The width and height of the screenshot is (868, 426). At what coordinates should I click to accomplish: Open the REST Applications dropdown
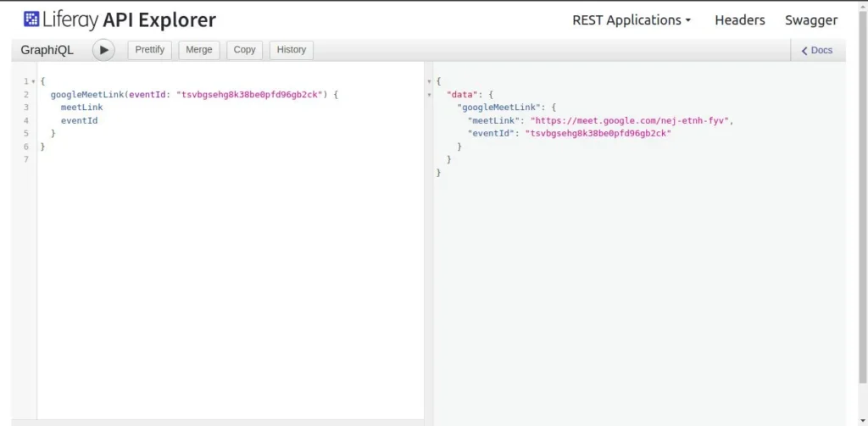pos(632,20)
